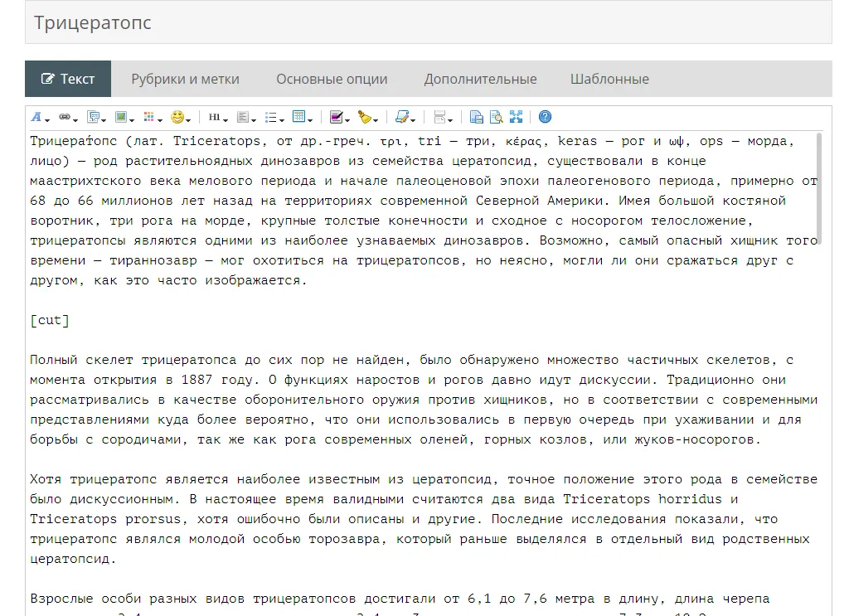The width and height of the screenshot is (849, 616).
Task: Go to the Дополнительные tab
Action: coord(480,79)
